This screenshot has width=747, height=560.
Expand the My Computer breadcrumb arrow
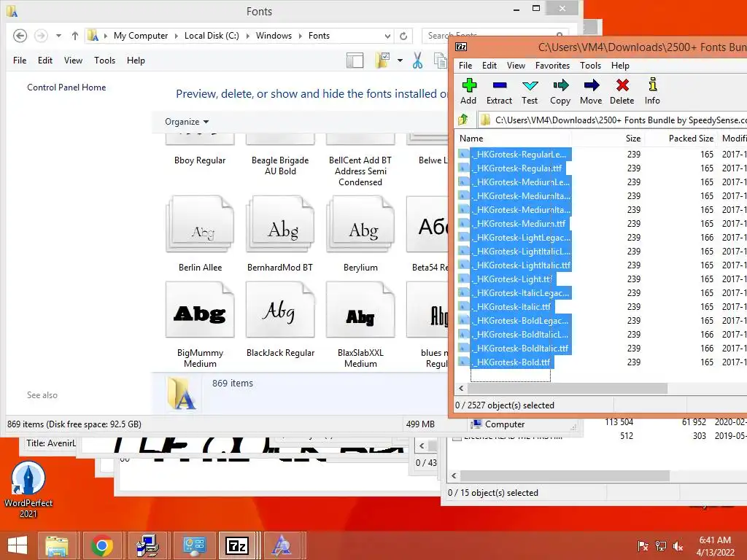coord(176,36)
